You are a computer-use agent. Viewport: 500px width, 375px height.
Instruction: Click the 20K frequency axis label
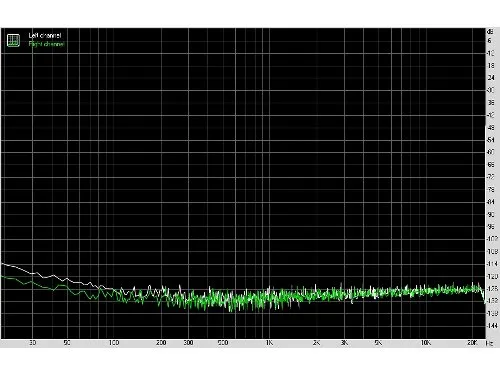click(472, 343)
